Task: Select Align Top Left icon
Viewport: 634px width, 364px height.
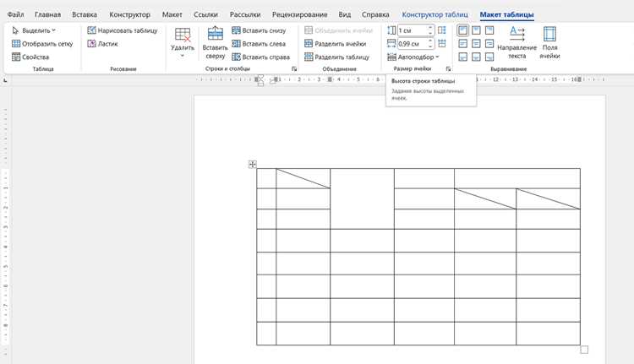Action: coord(463,30)
